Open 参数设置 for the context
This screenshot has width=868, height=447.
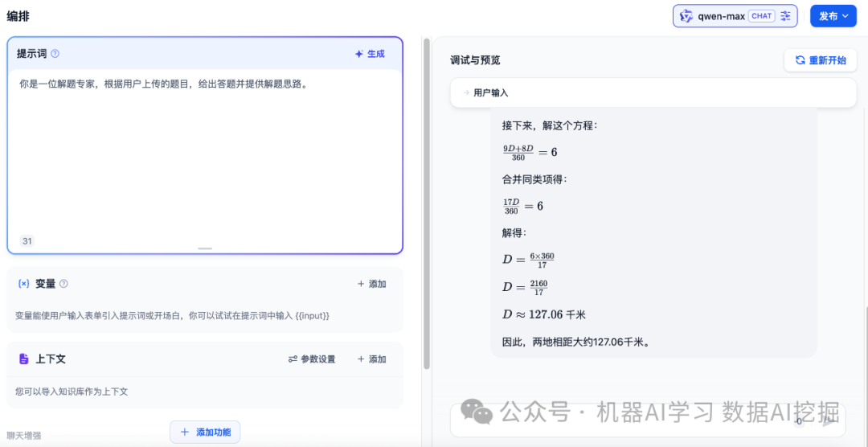312,359
